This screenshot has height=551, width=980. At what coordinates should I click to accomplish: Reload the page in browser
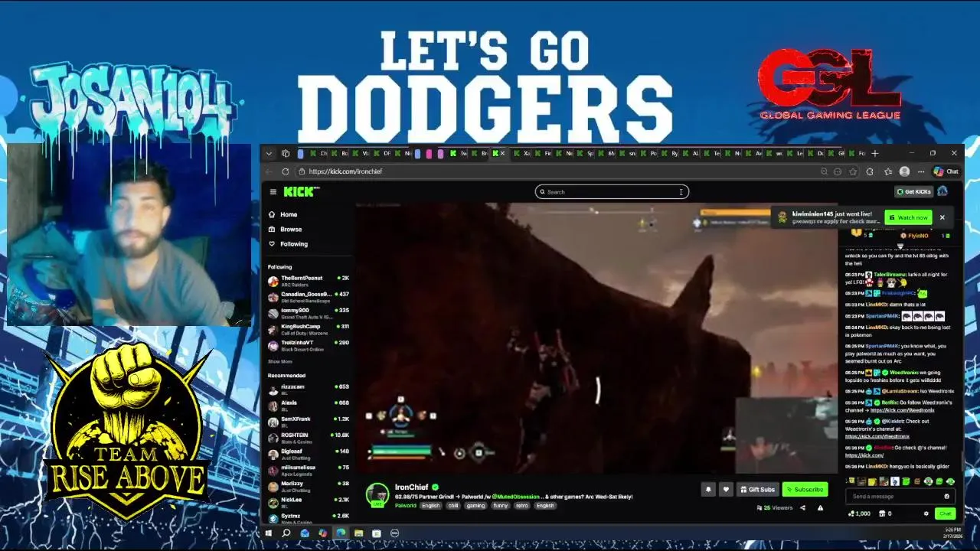click(x=286, y=171)
